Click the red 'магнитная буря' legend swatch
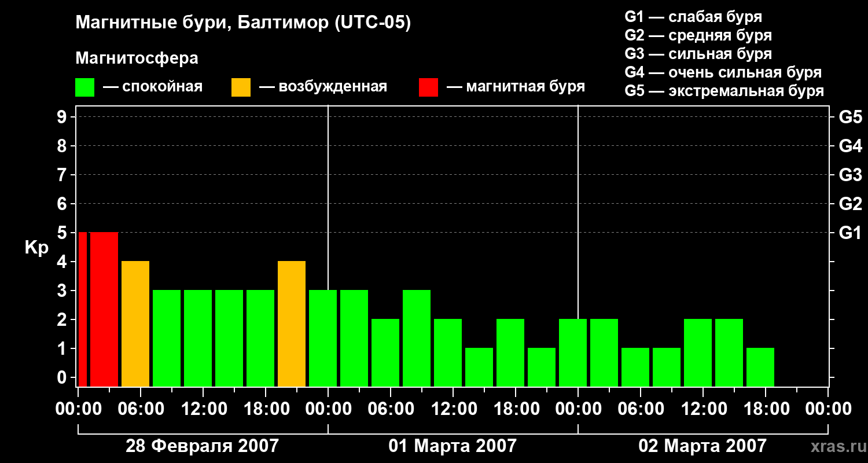868x463 pixels. 428,87
